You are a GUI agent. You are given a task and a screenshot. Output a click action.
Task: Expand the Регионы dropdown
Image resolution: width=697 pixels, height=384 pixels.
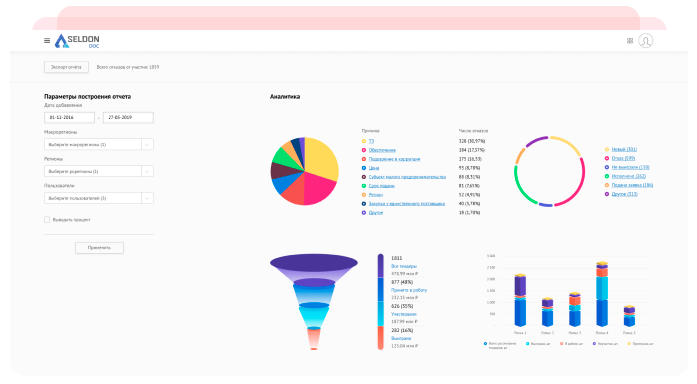tap(99, 171)
